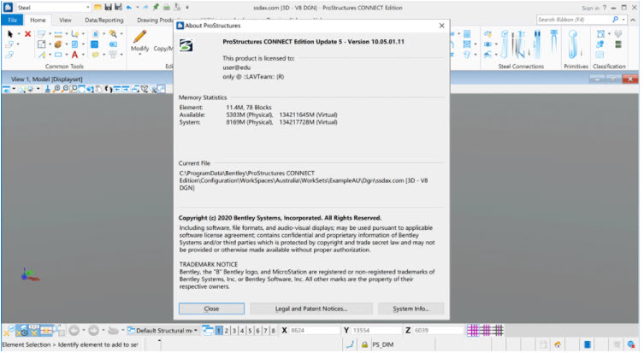Toggle view 6 number button
The height and width of the screenshot is (353, 644).
pyautogui.click(x=258, y=331)
